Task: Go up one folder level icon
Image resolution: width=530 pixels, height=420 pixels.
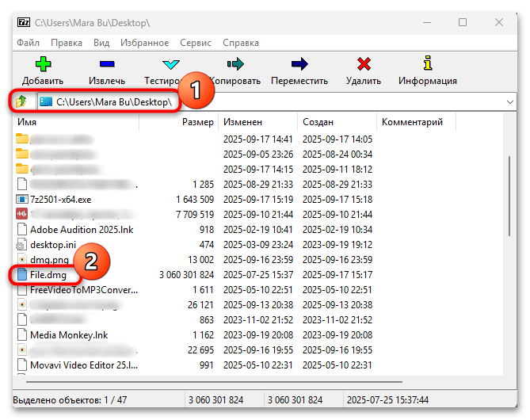Action: pos(21,101)
